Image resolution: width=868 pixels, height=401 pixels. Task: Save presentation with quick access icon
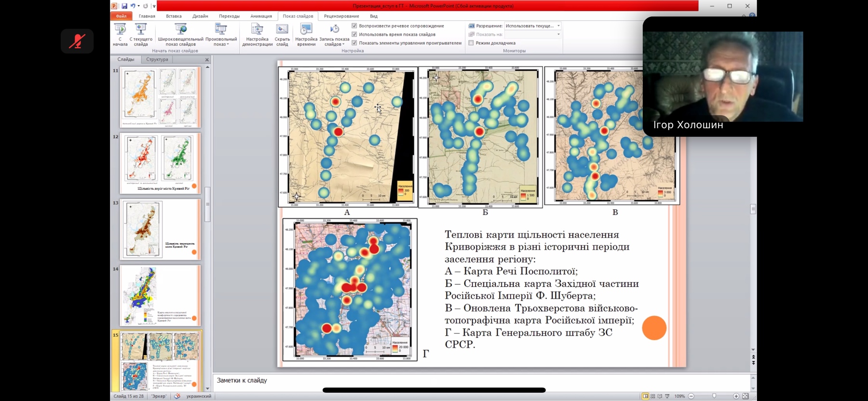pyautogui.click(x=124, y=6)
